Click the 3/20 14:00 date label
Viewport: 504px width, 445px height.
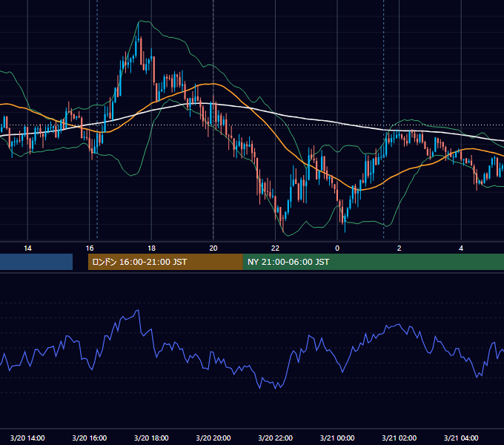click(x=27, y=438)
